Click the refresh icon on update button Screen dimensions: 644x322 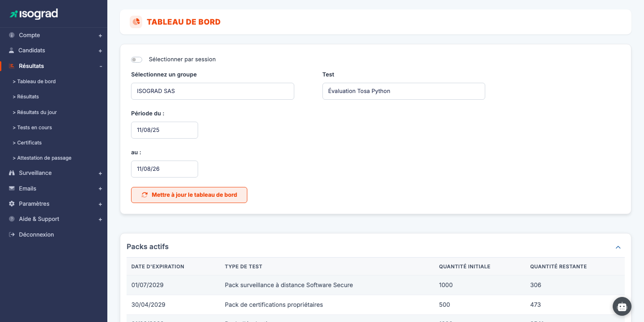pyautogui.click(x=144, y=195)
